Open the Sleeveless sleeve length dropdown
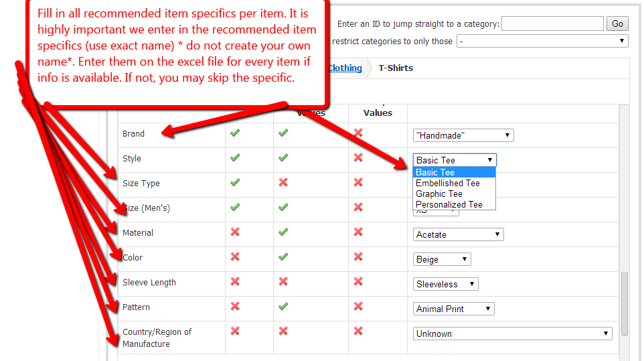 446,284
